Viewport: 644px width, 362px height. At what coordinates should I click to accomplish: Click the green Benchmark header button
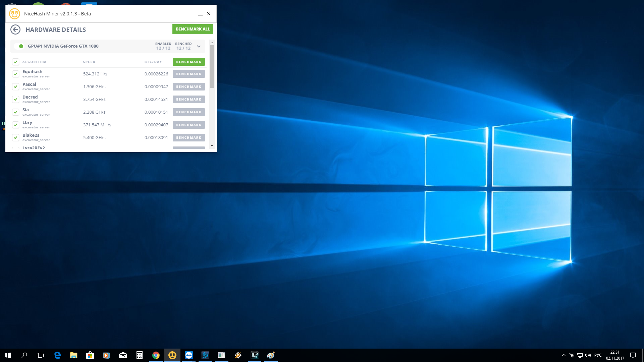[189, 62]
